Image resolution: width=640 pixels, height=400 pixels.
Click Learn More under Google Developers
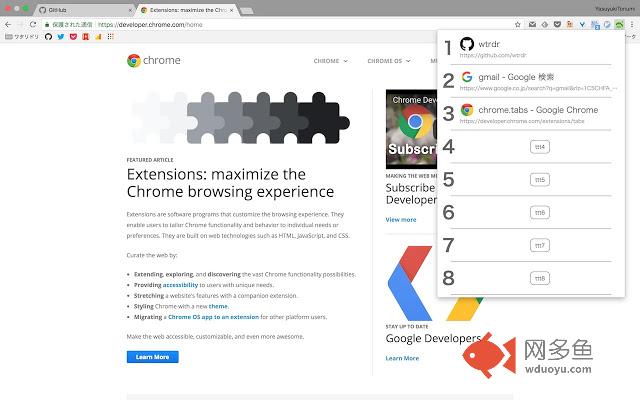(x=402, y=358)
